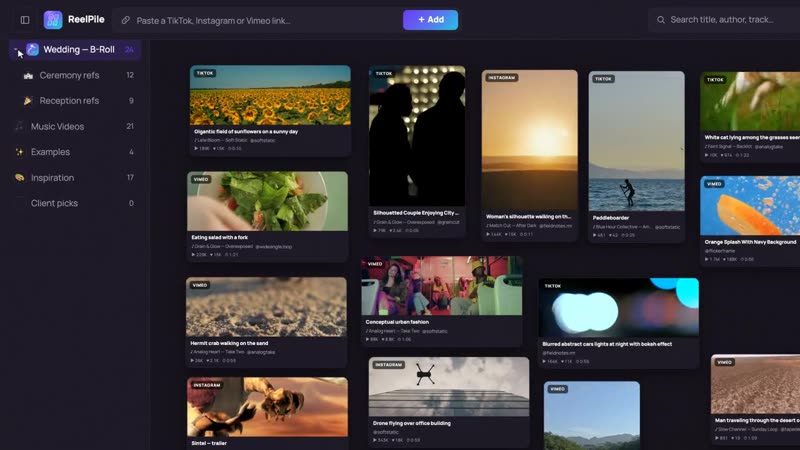800x450 pixels.
Task: Click the + Add button
Action: (x=431, y=20)
